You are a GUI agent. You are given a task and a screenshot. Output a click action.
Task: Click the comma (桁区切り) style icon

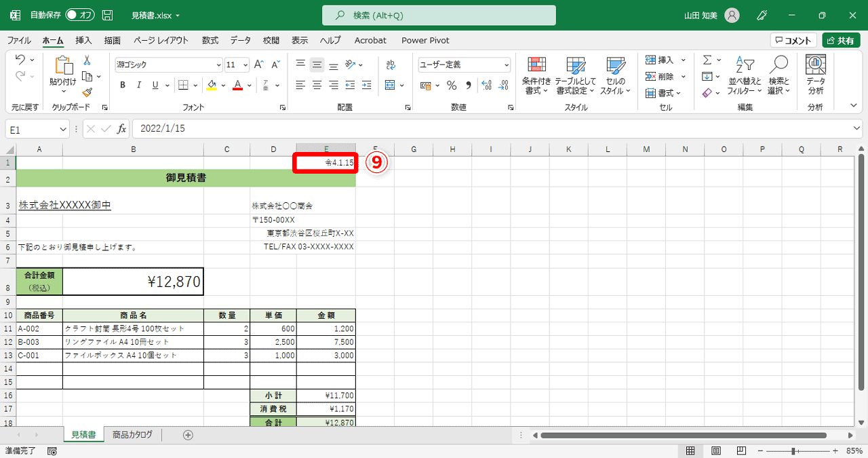[470, 85]
